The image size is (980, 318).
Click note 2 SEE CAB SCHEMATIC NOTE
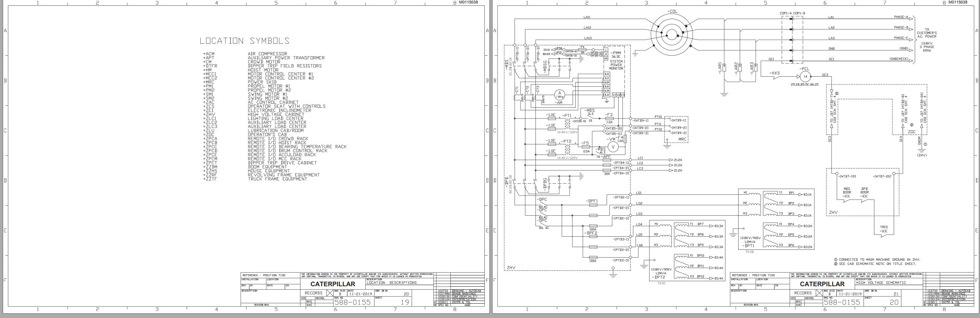874,264
